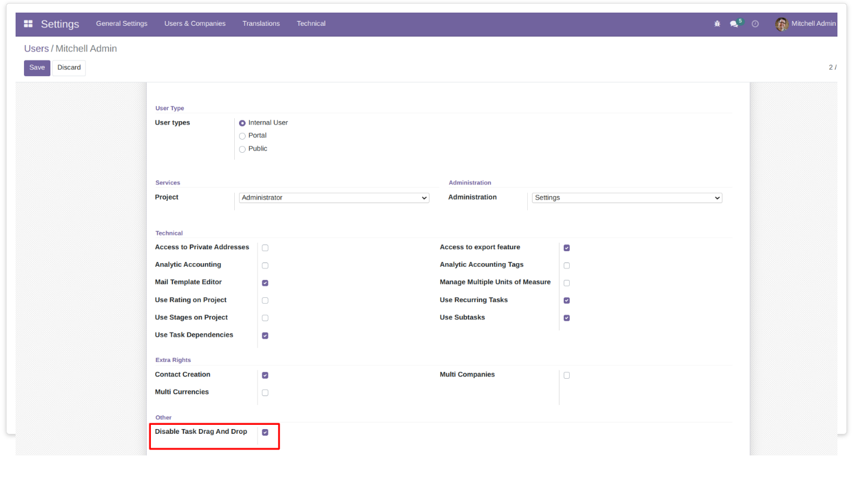The width and height of the screenshot is (868, 477).
Task: Enable Use Stages on Project
Action: [x=265, y=318]
